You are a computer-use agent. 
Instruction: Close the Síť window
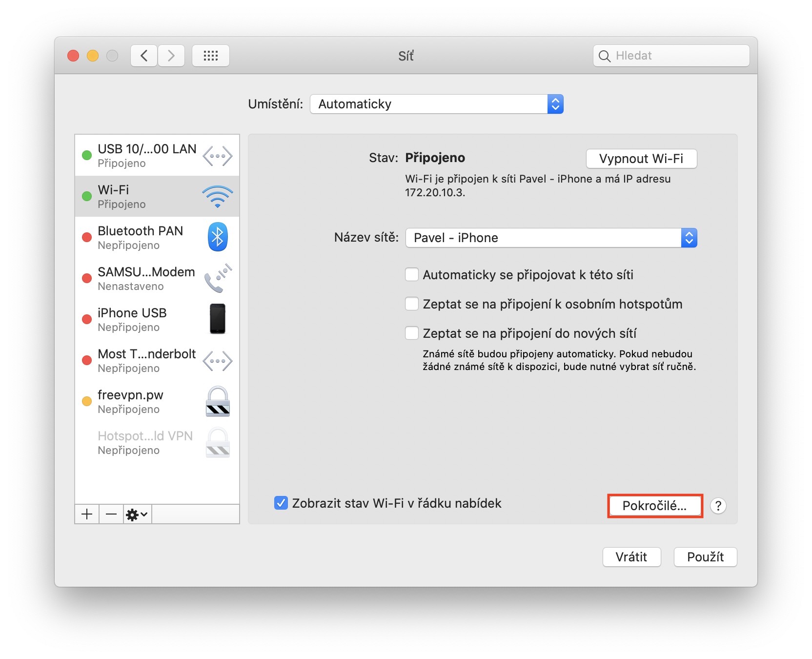pos(73,56)
